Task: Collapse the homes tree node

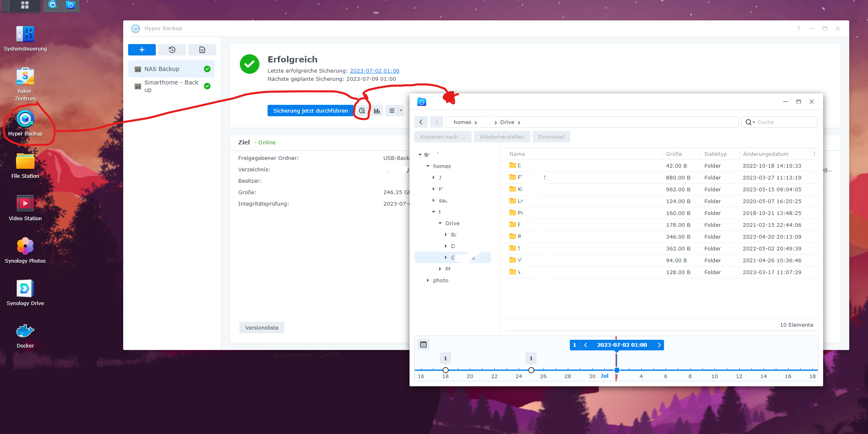Action: click(428, 166)
